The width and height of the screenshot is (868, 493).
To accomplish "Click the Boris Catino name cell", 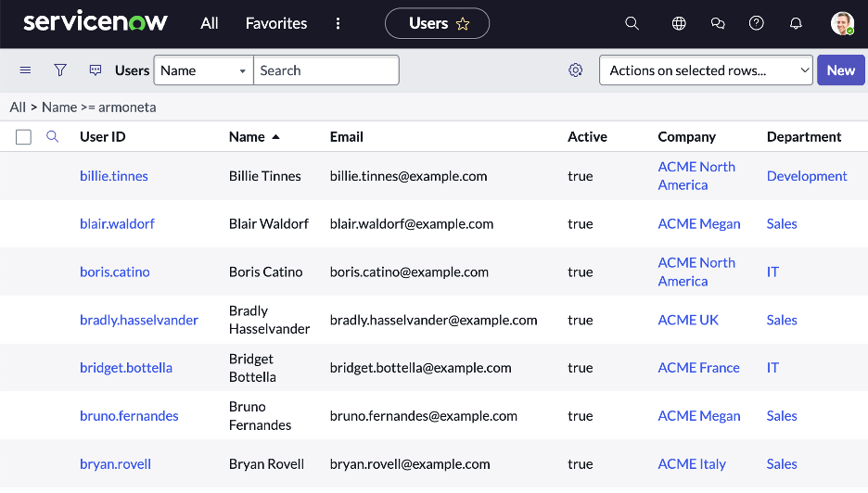I will (266, 272).
